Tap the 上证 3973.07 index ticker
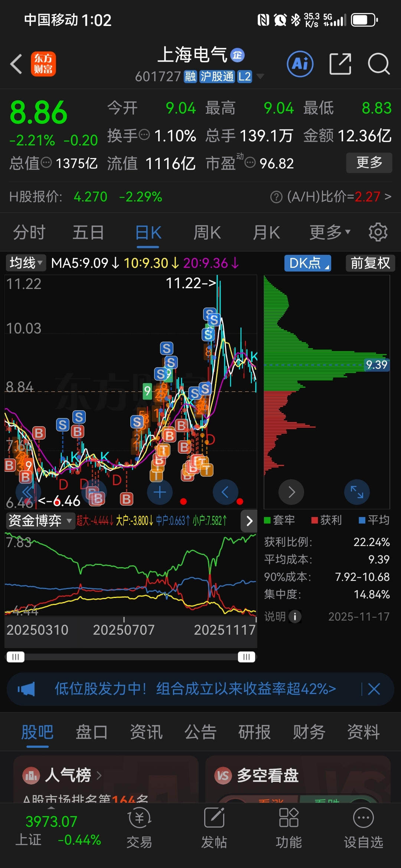This screenshot has height=868, width=401. [58, 831]
